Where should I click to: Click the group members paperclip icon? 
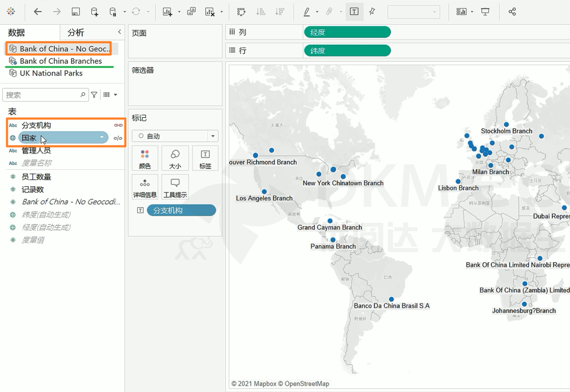[329, 12]
